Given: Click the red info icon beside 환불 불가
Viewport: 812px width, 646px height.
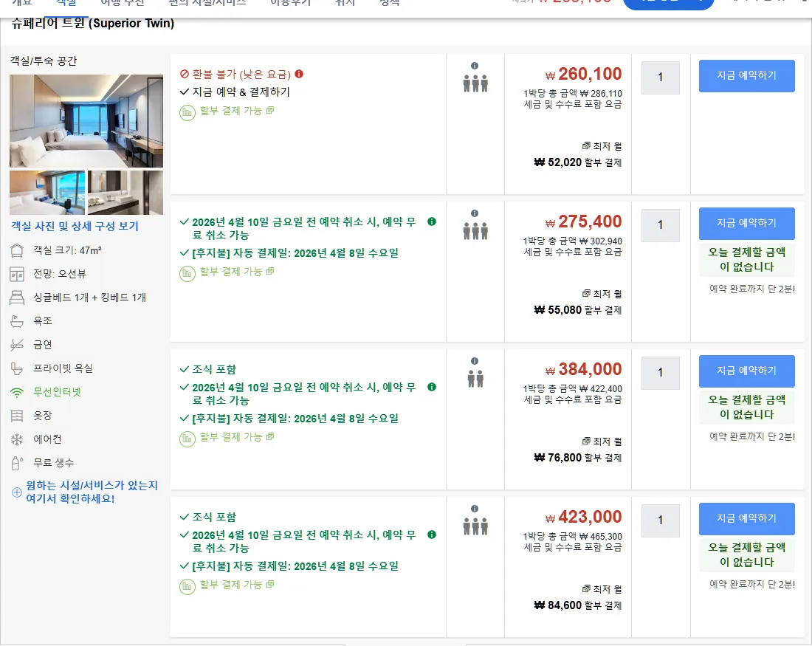Looking at the screenshot, I should tap(299, 74).
